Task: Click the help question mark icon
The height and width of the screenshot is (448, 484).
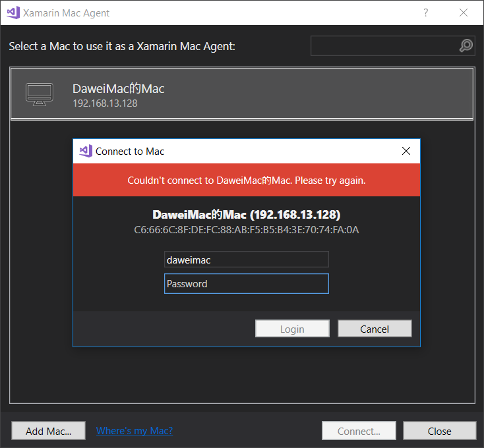Action: pyautogui.click(x=426, y=13)
